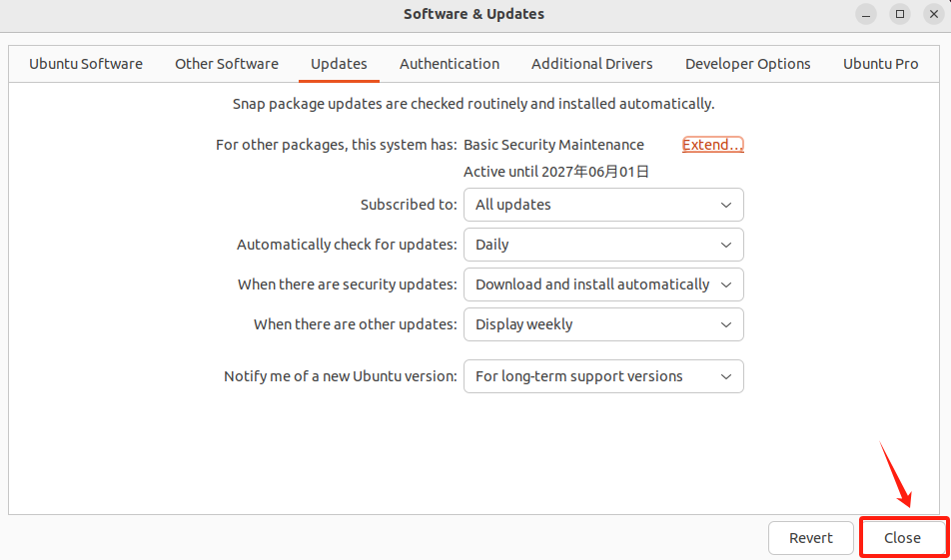Click 'For other packages, this system has:' label

337,145
